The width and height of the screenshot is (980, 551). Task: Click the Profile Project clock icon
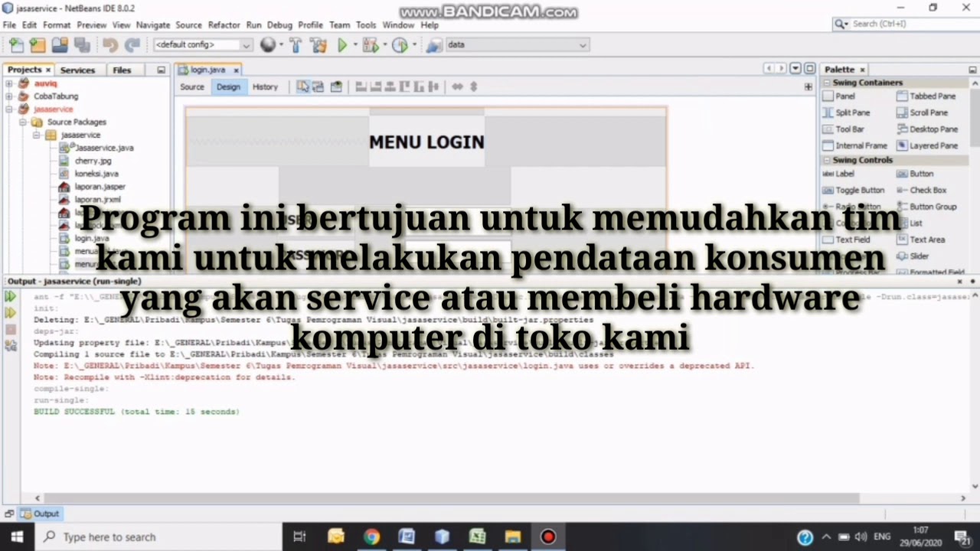point(400,45)
